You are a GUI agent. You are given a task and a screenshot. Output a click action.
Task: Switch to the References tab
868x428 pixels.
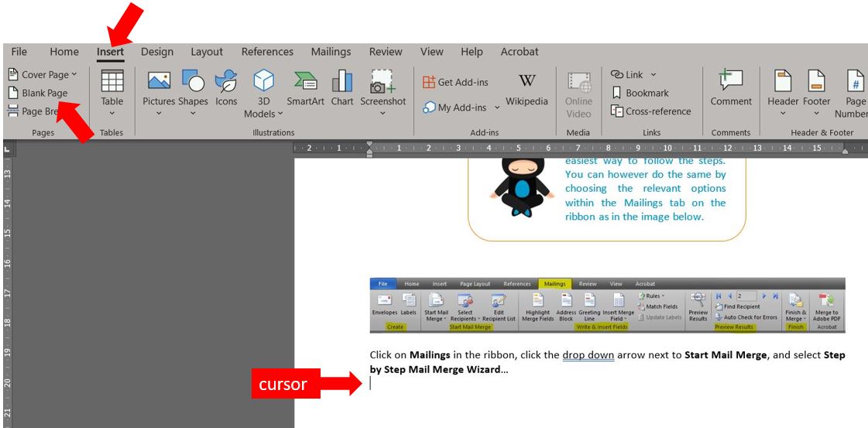pos(267,51)
